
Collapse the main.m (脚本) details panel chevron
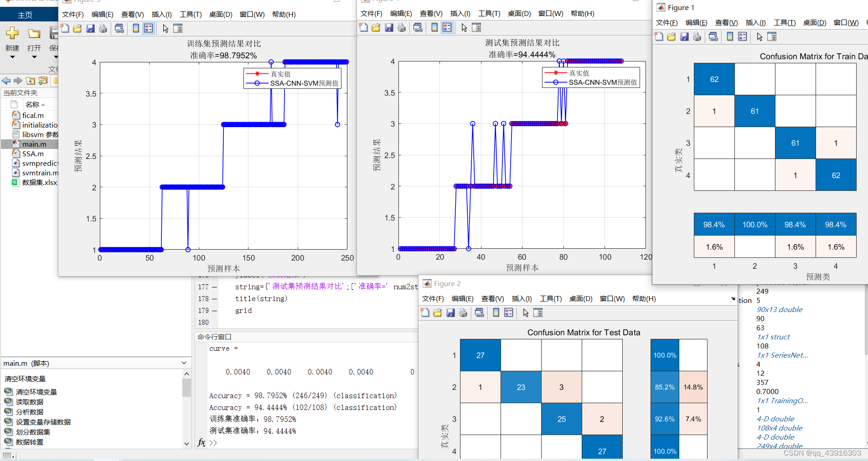184,363
